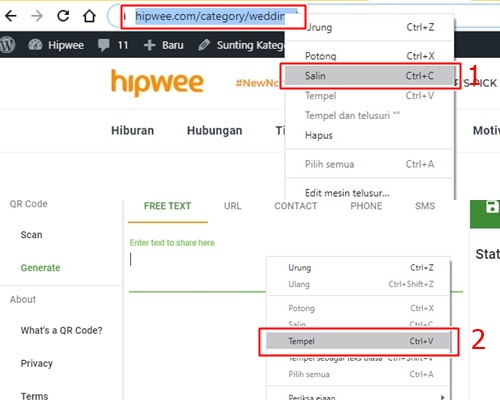Viewport: 500px width, 400px height.
Task: Open the comments bubble showing 11
Action: 113,45
